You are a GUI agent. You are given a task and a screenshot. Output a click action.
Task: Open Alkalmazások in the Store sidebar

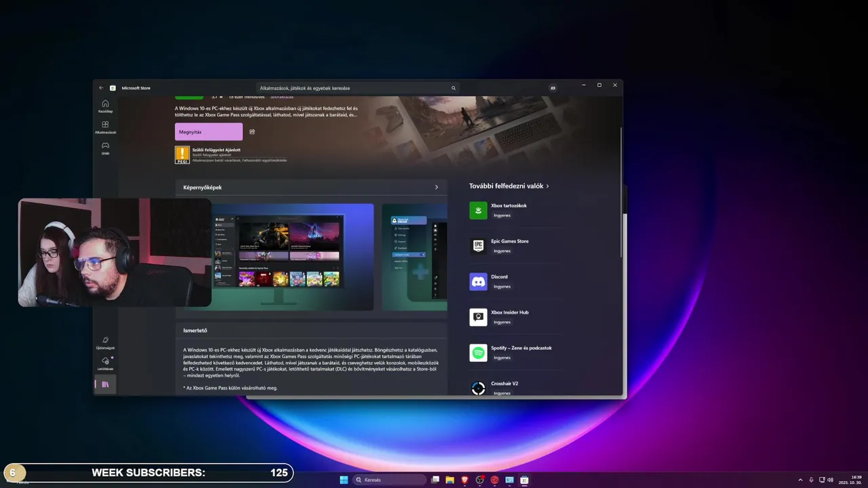[105, 127]
